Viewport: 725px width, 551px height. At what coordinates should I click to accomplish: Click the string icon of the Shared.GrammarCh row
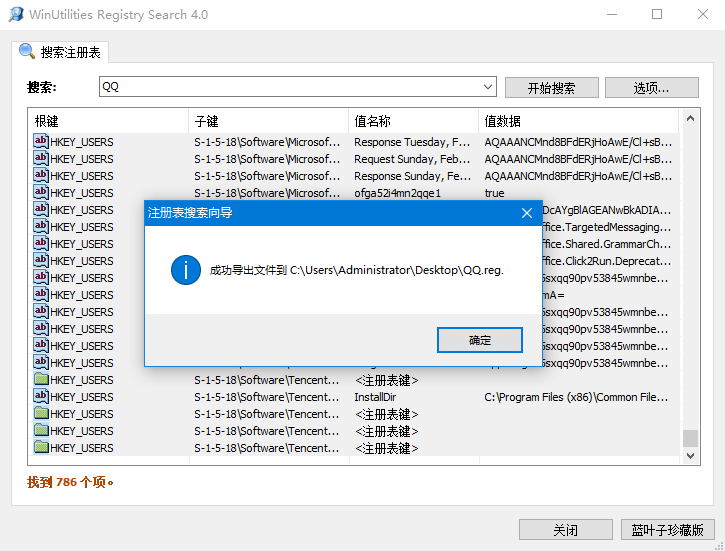pos(41,243)
